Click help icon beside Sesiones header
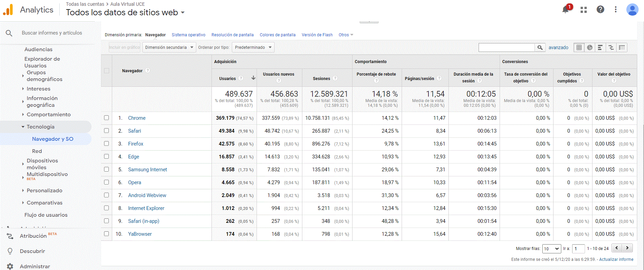The width and height of the screenshot is (644, 270). coord(335,78)
